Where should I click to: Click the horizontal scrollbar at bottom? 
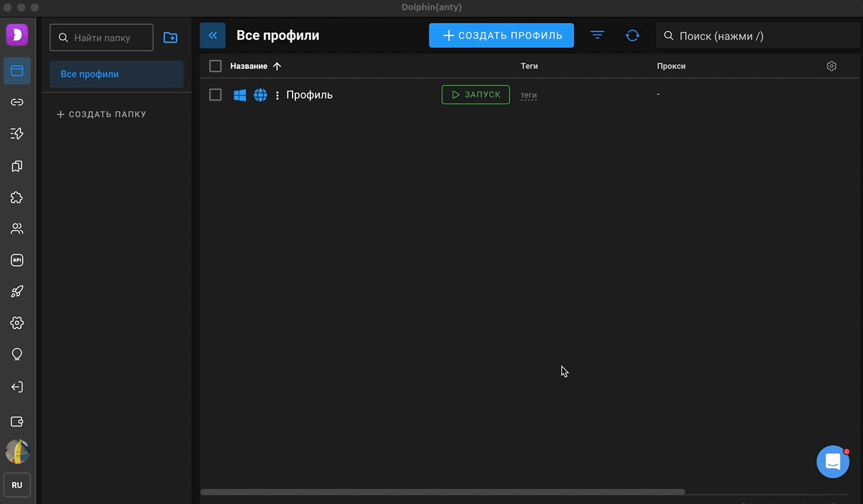click(x=443, y=492)
